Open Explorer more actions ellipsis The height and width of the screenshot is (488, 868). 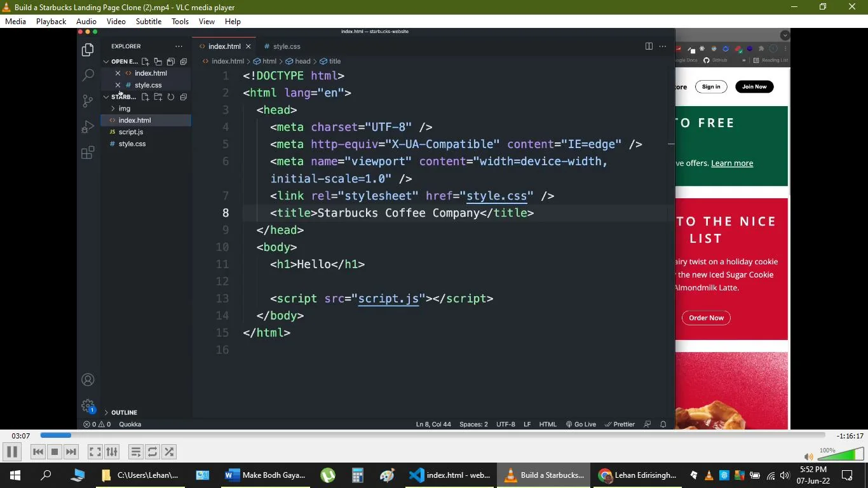coord(179,46)
